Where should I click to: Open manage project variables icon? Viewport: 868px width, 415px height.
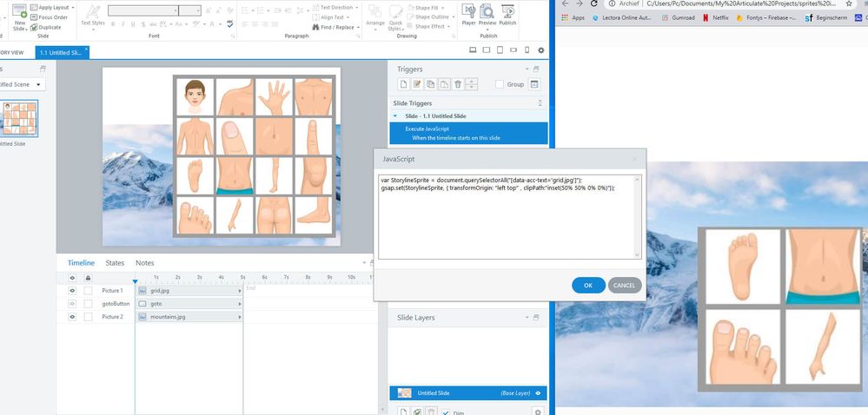(x=533, y=84)
